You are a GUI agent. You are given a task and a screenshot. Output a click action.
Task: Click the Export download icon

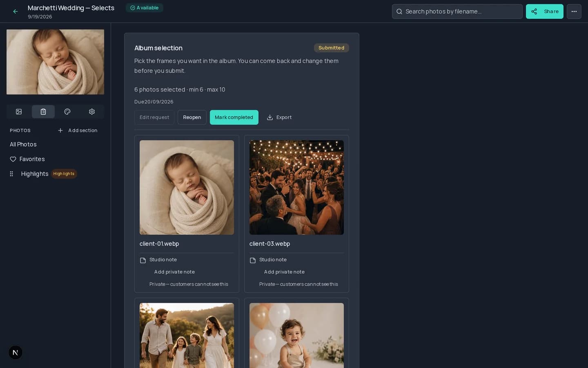point(270,117)
